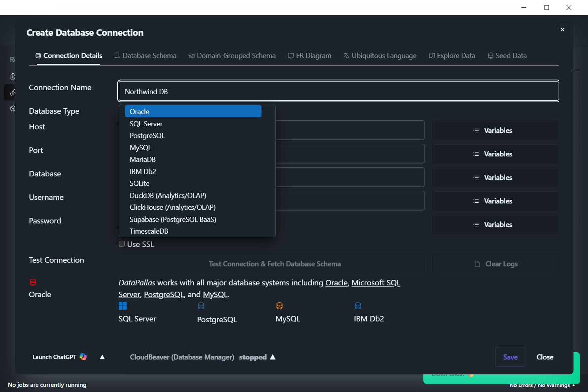Click Launch ChatGPT
588x392 pixels.
pyautogui.click(x=54, y=357)
